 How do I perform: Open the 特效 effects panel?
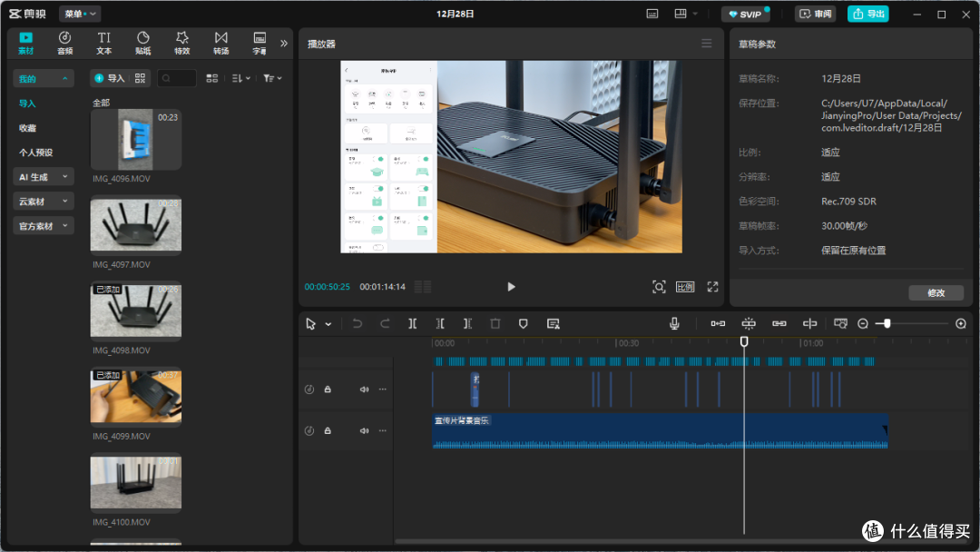click(x=181, y=44)
